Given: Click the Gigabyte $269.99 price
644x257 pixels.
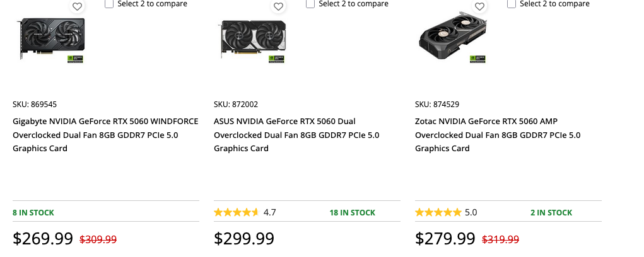Looking at the screenshot, I should click(43, 239).
